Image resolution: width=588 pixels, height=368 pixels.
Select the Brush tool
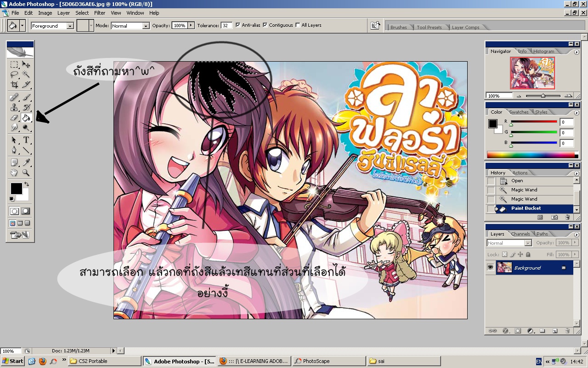click(x=26, y=98)
